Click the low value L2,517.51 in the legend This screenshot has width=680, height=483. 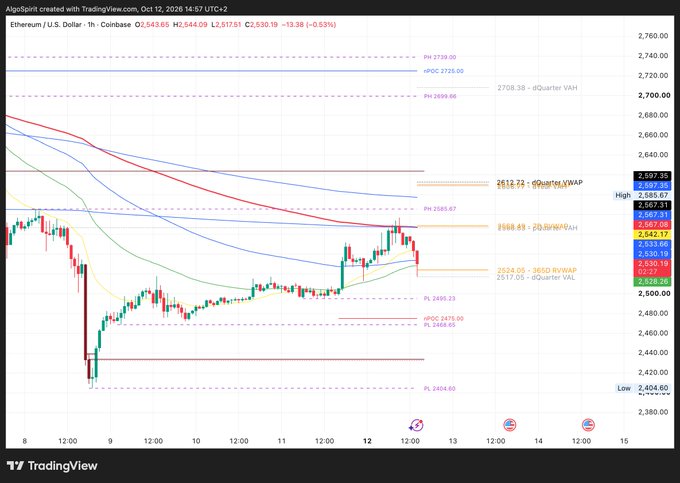(x=226, y=25)
